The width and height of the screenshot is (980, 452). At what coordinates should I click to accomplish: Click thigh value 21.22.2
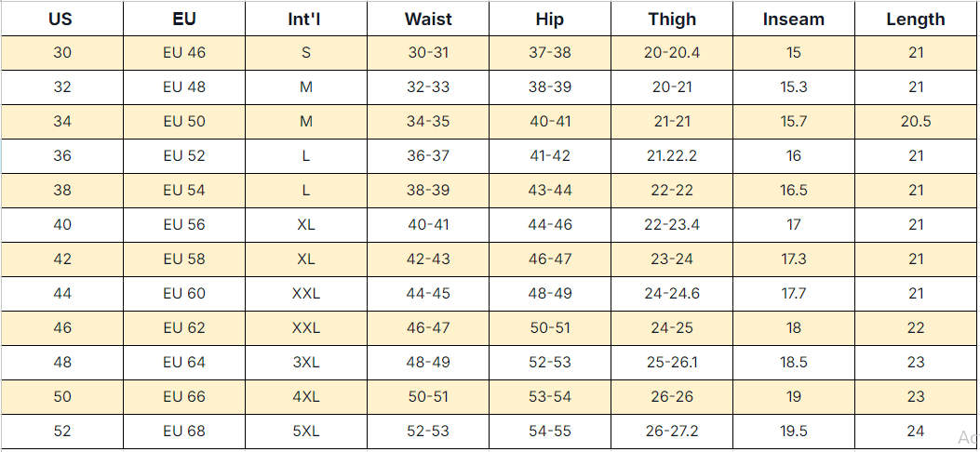click(672, 156)
